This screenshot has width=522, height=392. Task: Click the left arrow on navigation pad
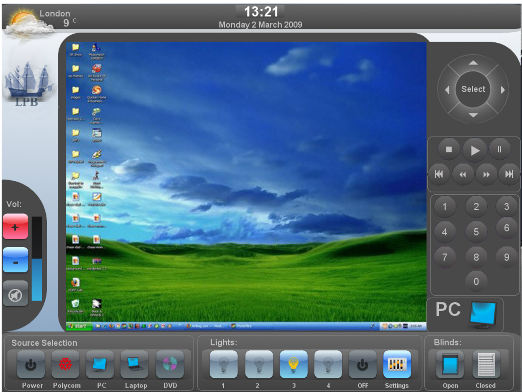(447, 90)
